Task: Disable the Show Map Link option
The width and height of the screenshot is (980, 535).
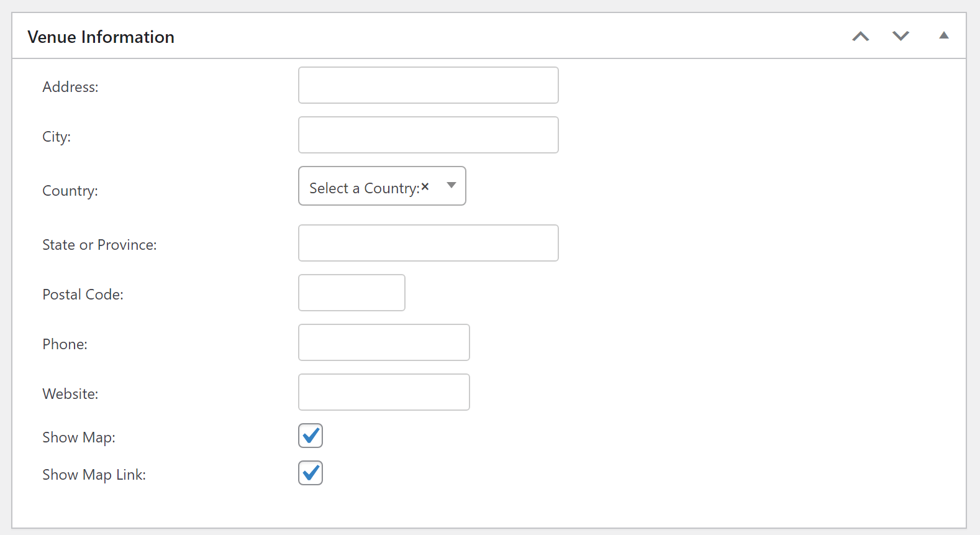Action: tap(310, 473)
